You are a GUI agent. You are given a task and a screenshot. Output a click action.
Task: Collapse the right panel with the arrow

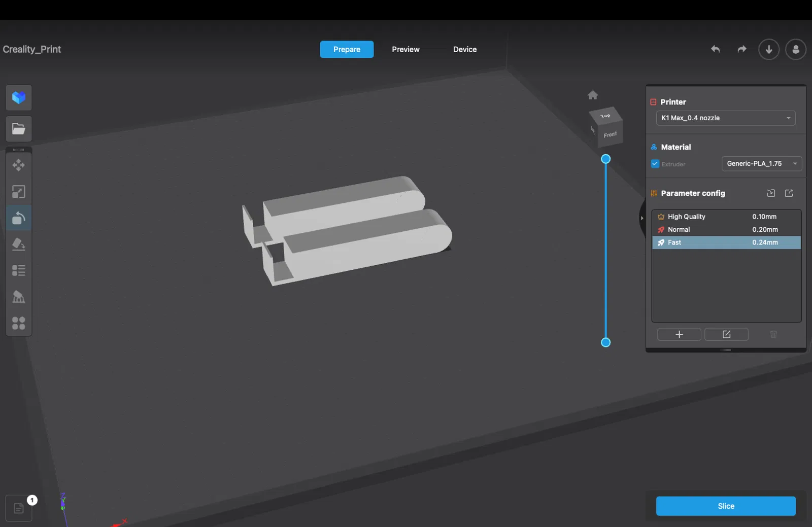(x=642, y=218)
